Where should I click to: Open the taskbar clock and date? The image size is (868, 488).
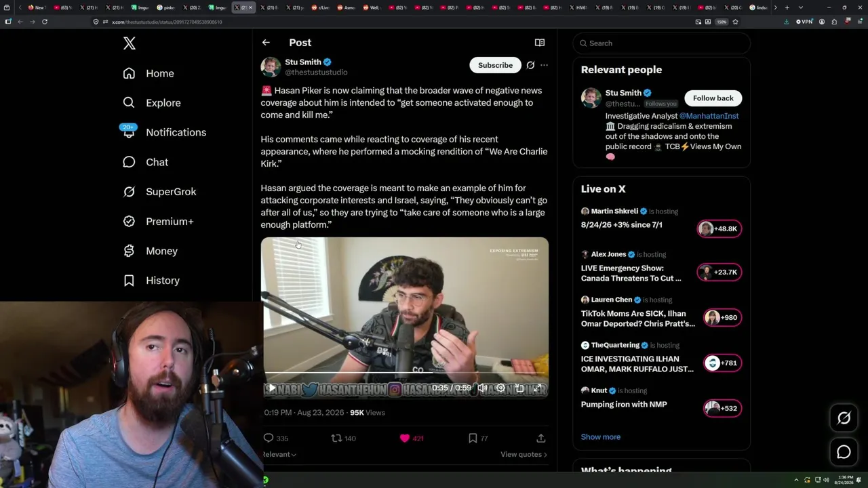pyautogui.click(x=845, y=481)
